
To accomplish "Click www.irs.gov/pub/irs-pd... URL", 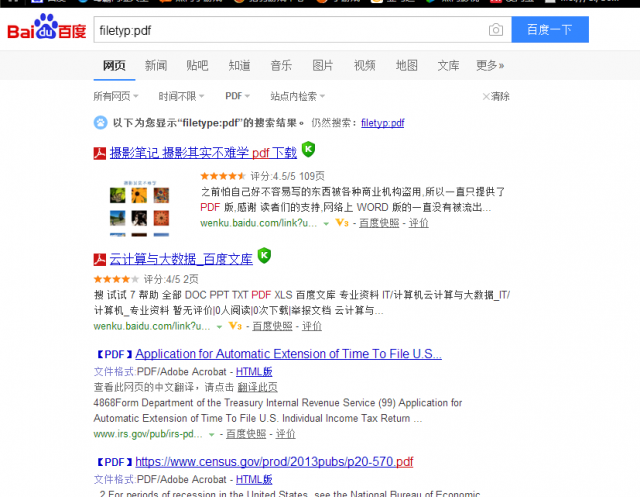I will [x=148, y=434].
